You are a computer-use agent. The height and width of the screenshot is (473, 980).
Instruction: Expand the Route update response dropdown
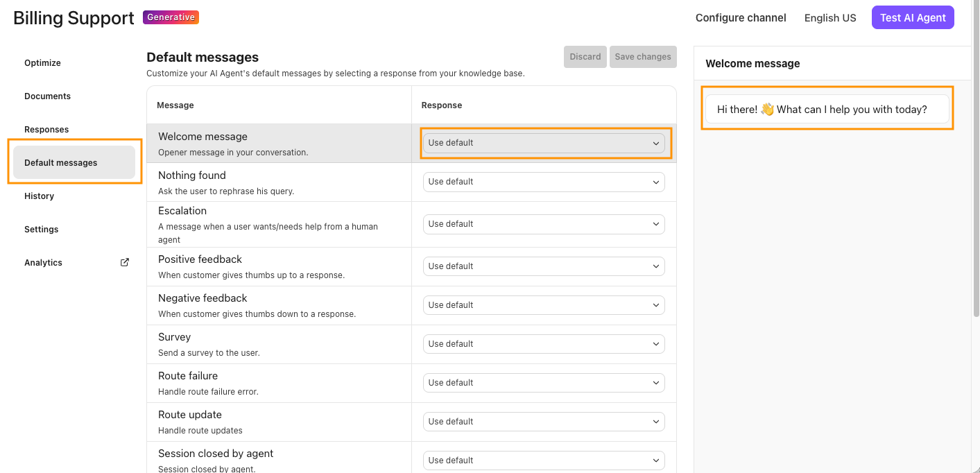click(x=544, y=422)
